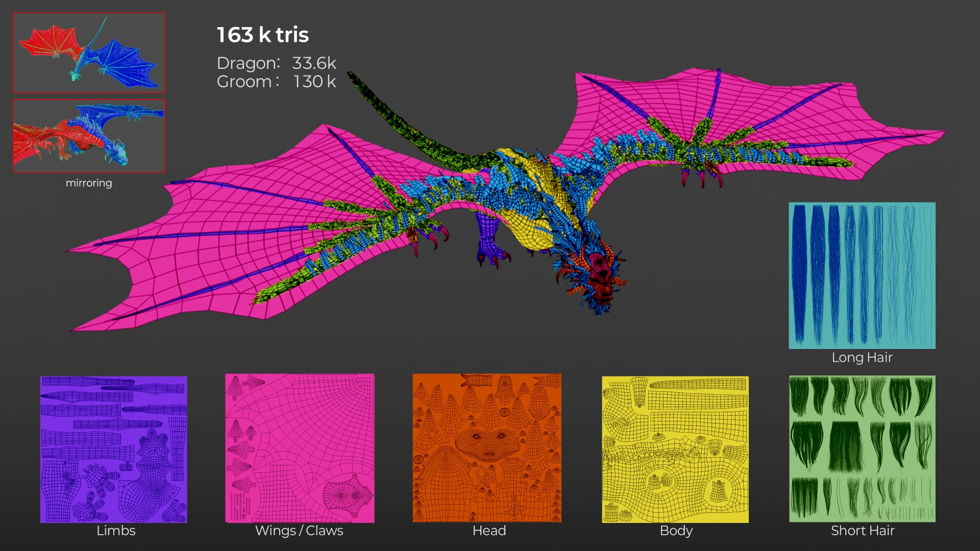
Task: Select the green Short Hair texture card
Action: [862, 449]
